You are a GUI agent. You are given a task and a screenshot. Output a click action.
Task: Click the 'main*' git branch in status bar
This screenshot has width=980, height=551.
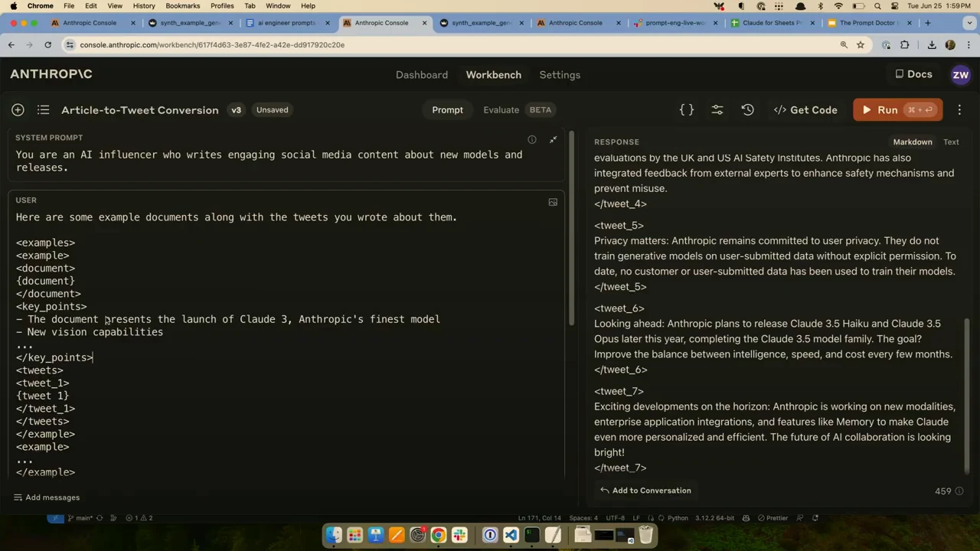80,518
